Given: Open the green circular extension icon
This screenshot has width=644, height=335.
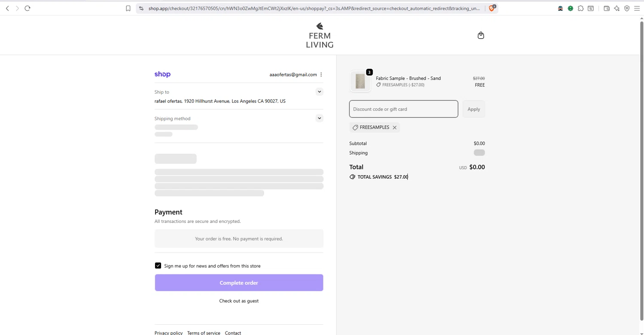Looking at the screenshot, I should coord(571,8).
